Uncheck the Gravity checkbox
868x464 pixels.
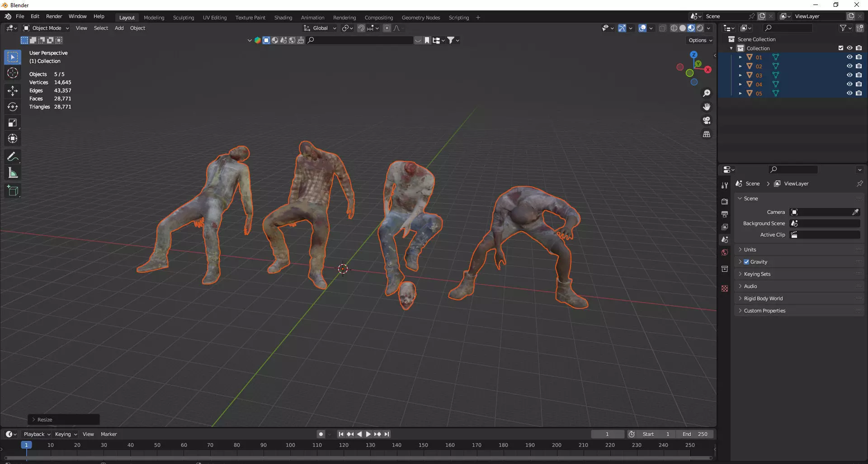click(x=746, y=262)
